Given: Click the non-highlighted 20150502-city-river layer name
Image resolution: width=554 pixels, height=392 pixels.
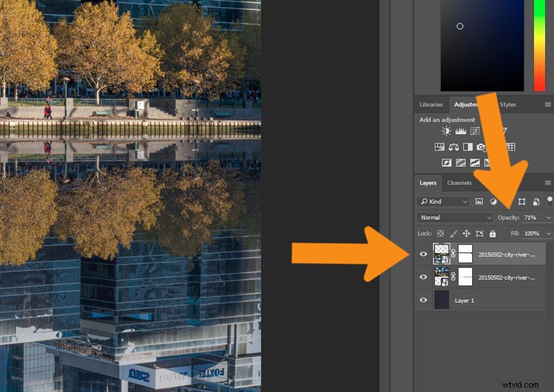Looking at the screenshot, I should 507,278.
